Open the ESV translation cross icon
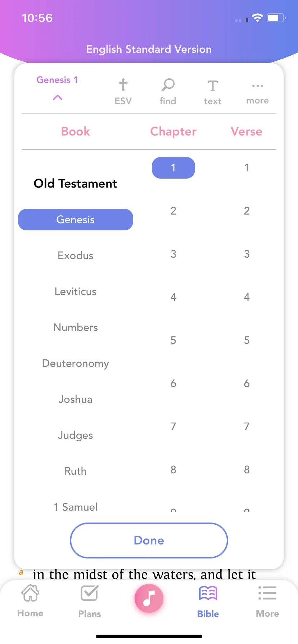Viewport: 298px width, 644px height. coord(123,85)
